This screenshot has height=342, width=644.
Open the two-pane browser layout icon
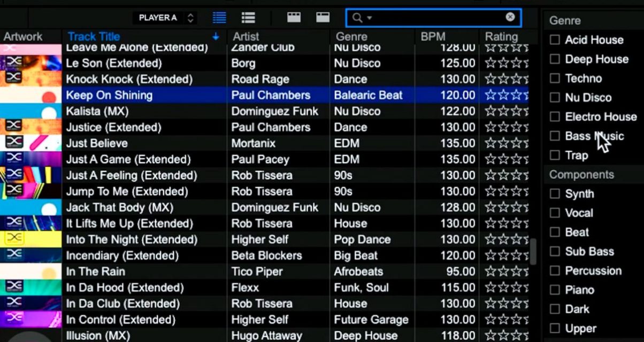click(x=322, y=17)
